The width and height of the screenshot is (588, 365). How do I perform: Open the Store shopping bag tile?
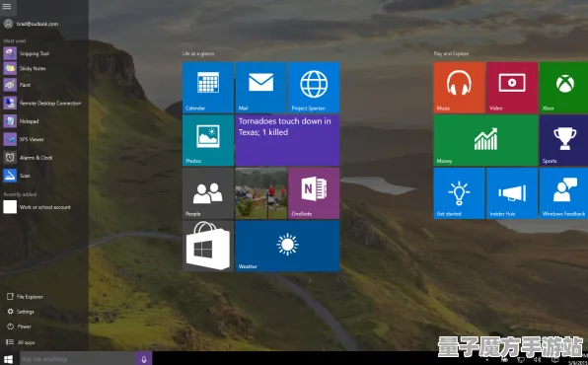coord(208,246)
